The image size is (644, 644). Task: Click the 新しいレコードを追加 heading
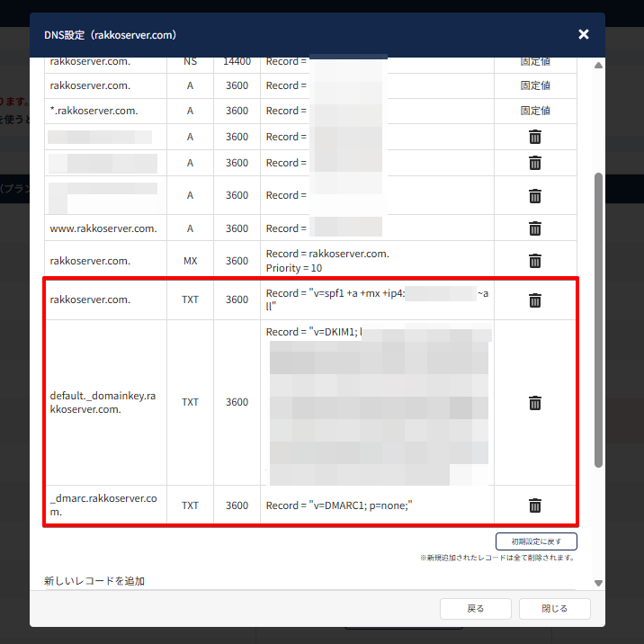pos(94,581)
